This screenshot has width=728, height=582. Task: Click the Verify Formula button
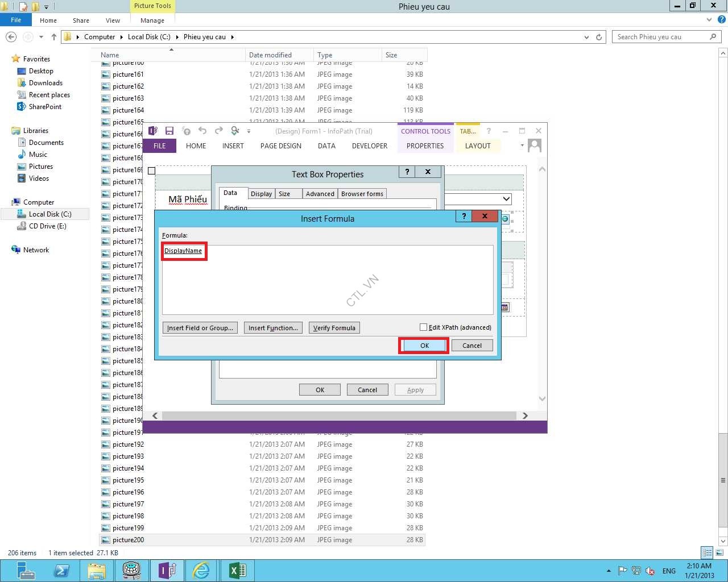tap(334, 328)
